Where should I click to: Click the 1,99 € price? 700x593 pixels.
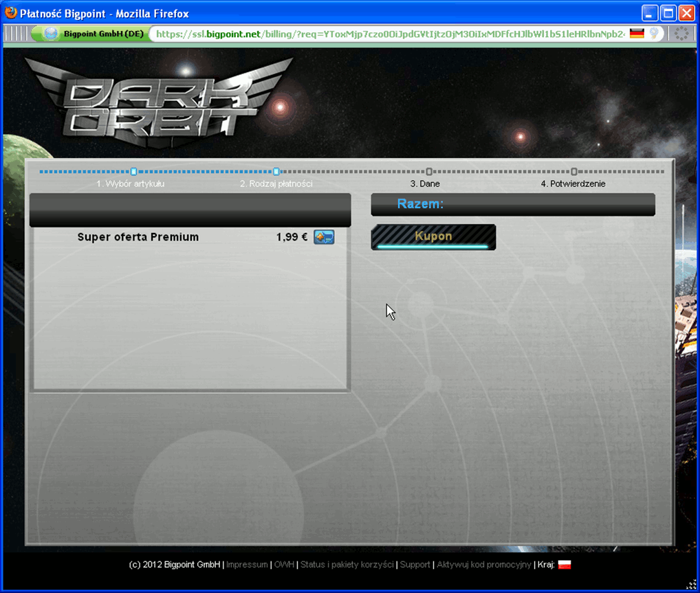[292, 237]
